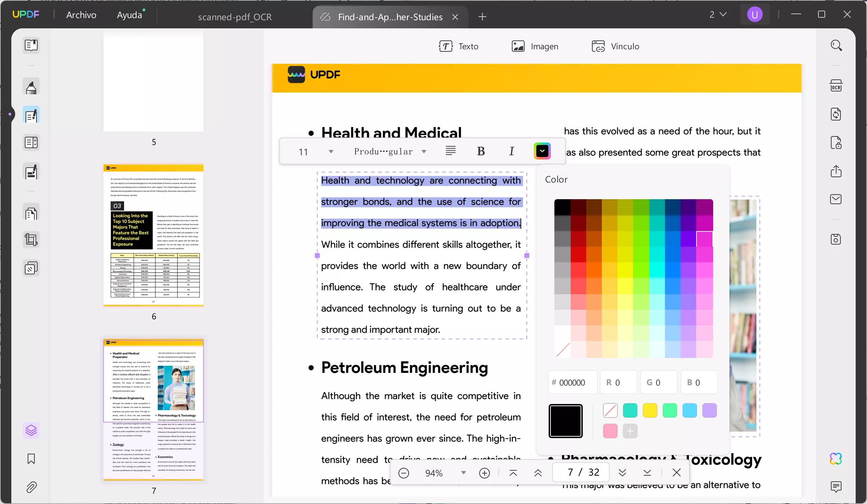Go to last page arrow
Image resolution: width=867 pixels, height=504 pixels.
click(x=647, y=473)
